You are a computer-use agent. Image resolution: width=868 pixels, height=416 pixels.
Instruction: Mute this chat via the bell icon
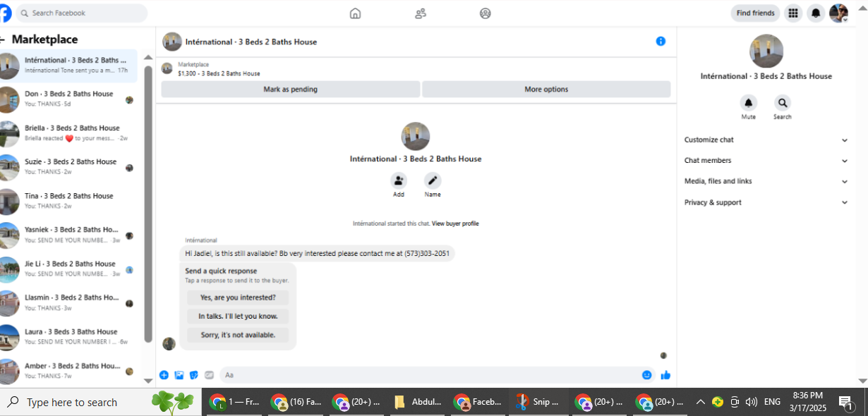[748, 103]
